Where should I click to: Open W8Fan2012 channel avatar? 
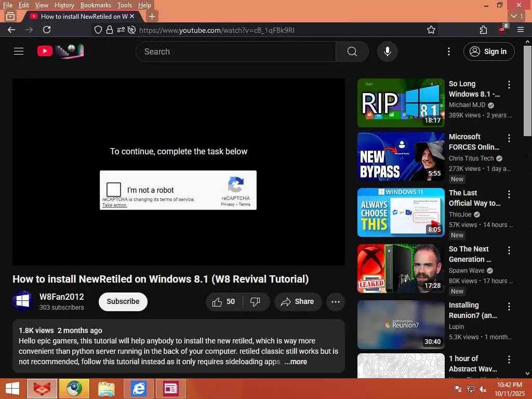(x=23, y=301)
